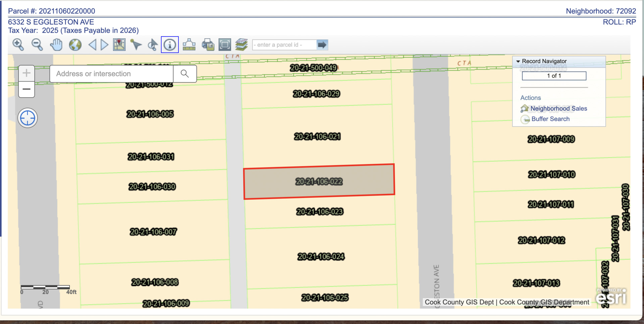Click the globe full extent icon

click(x=75, y=45)
